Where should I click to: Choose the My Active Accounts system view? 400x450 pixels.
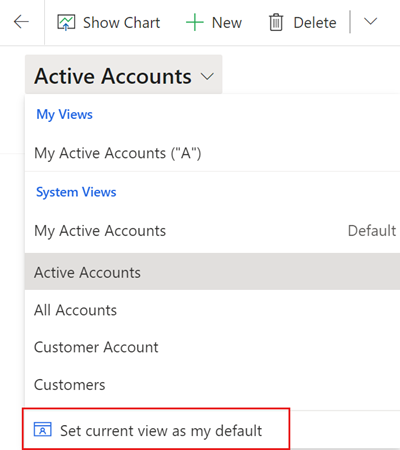212,231
